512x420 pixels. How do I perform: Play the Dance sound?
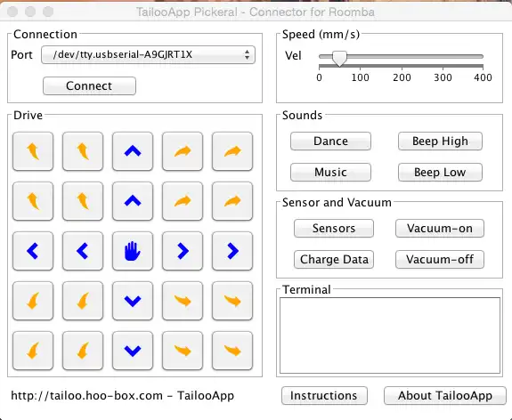pyautogui.click(x=330, y=141)
